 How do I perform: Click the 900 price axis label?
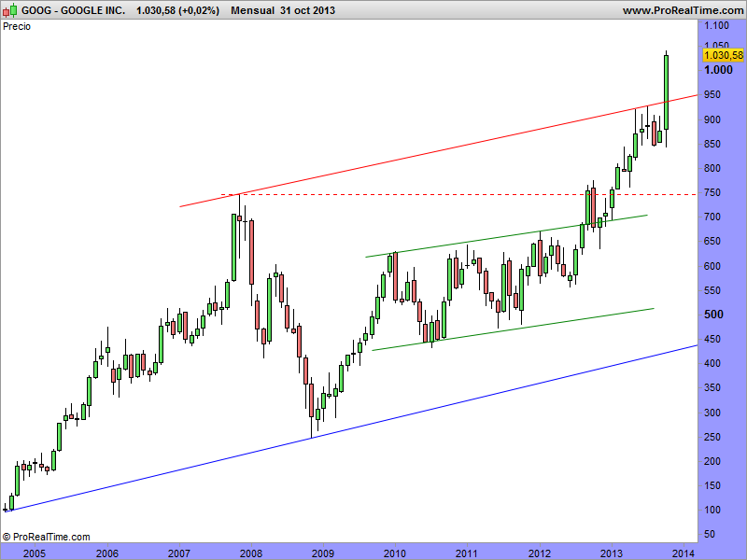click(712, 119)
